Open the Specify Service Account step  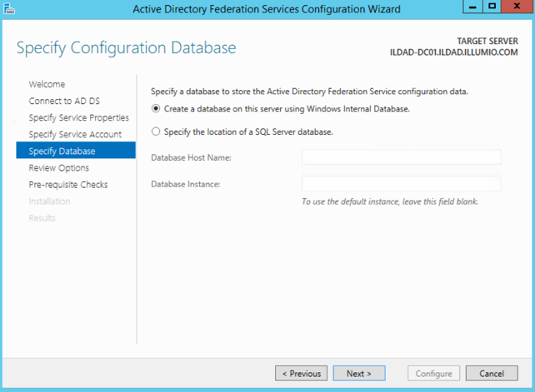click(75, 134)
